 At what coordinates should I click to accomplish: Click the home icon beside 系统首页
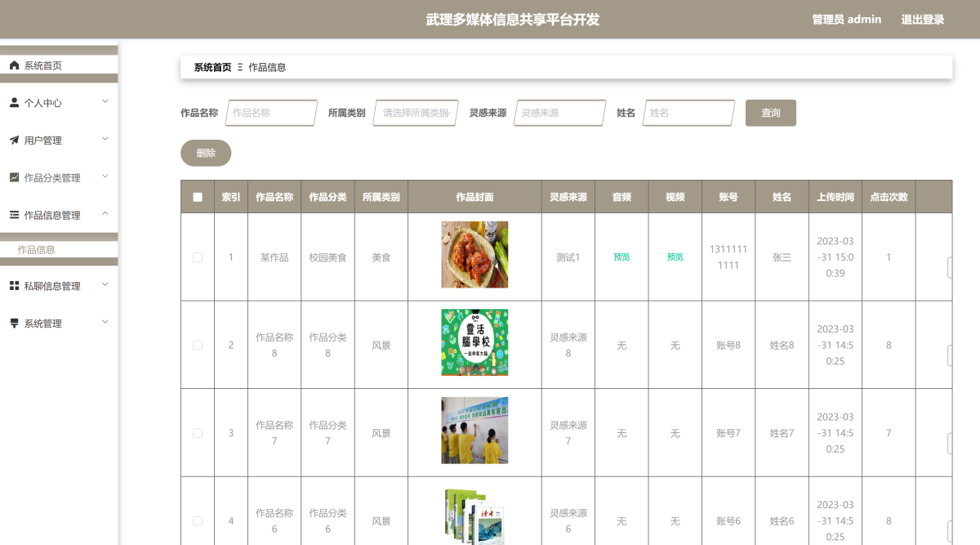(x=14, y=65)
